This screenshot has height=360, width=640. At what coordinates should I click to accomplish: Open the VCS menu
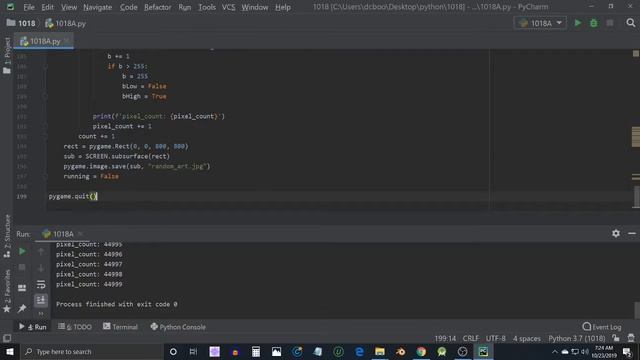(x=228, y=7)
